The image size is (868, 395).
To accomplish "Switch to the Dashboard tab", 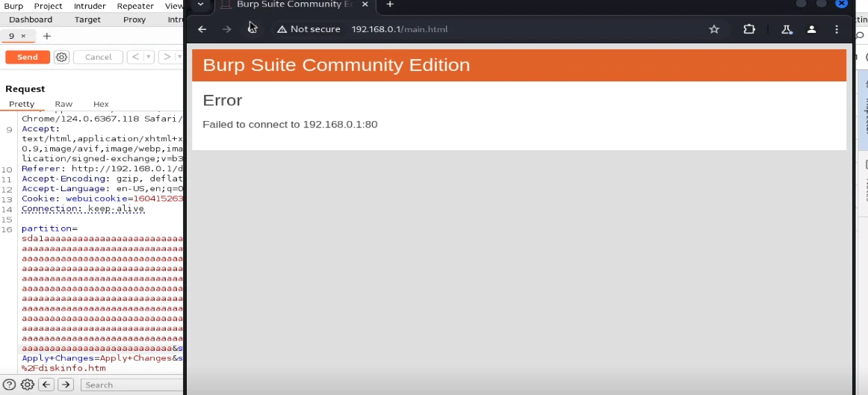I will [x=31, y=19].
